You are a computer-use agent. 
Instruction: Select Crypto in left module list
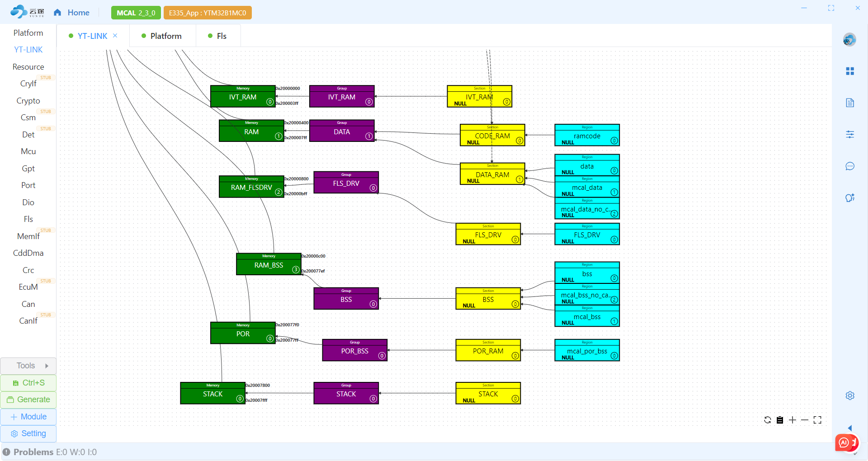click(x=28, y=101)
